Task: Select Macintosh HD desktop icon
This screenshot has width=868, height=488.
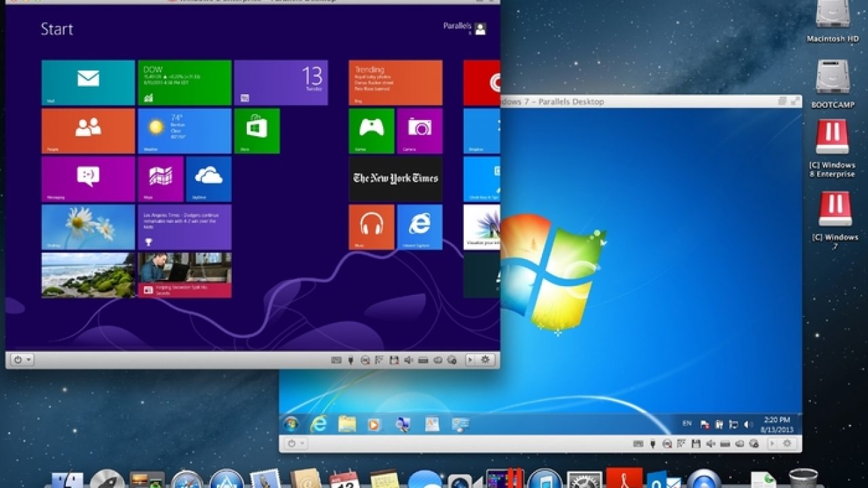Action: [833, 21]
